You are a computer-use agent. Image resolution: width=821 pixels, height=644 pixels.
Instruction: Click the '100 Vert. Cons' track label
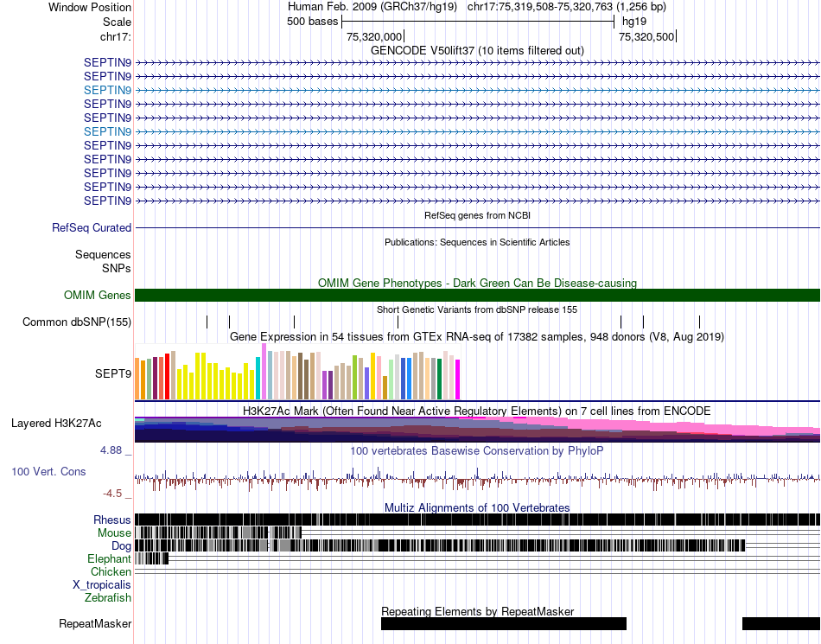coord(48,472)
